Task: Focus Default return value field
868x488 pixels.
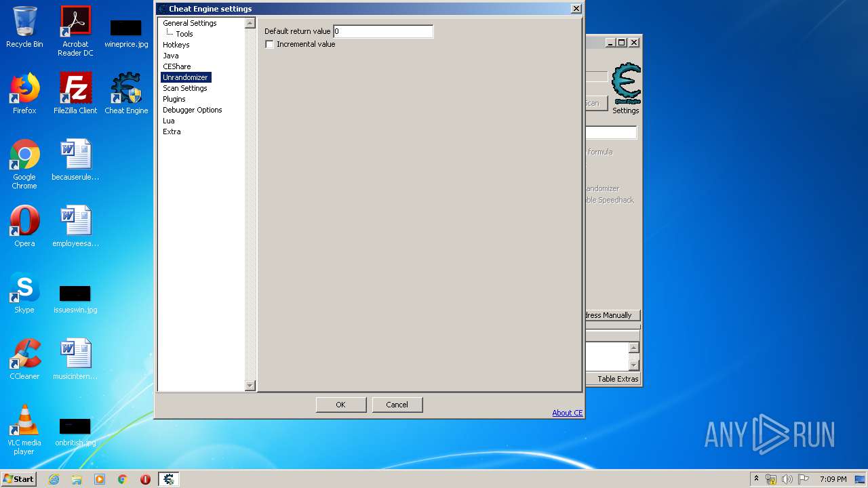Action: pos(383,31)
